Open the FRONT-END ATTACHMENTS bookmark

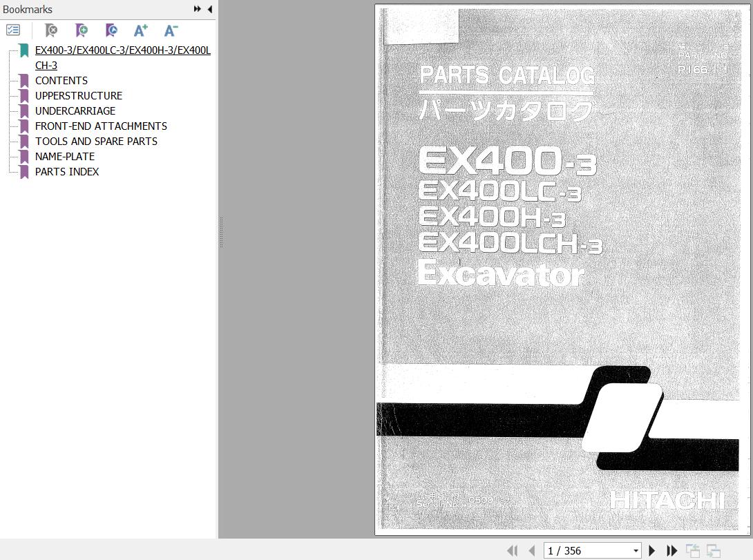coord(102,126)
